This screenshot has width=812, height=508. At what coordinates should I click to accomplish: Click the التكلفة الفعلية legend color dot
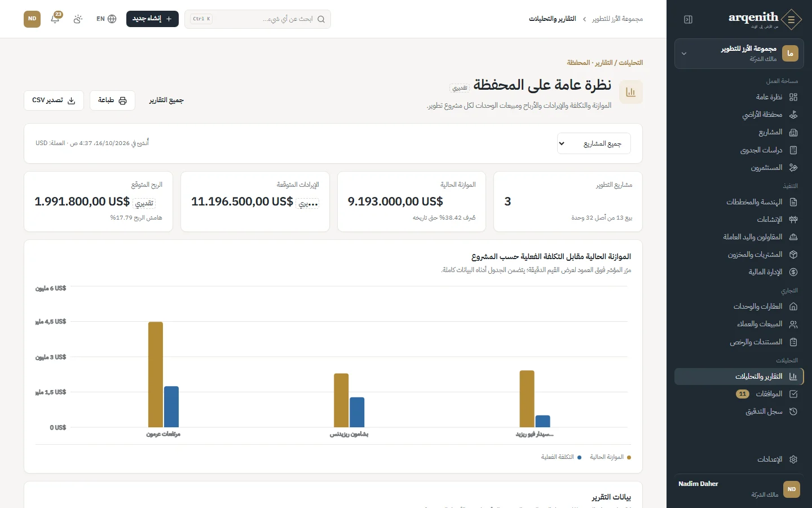point(579,457)
